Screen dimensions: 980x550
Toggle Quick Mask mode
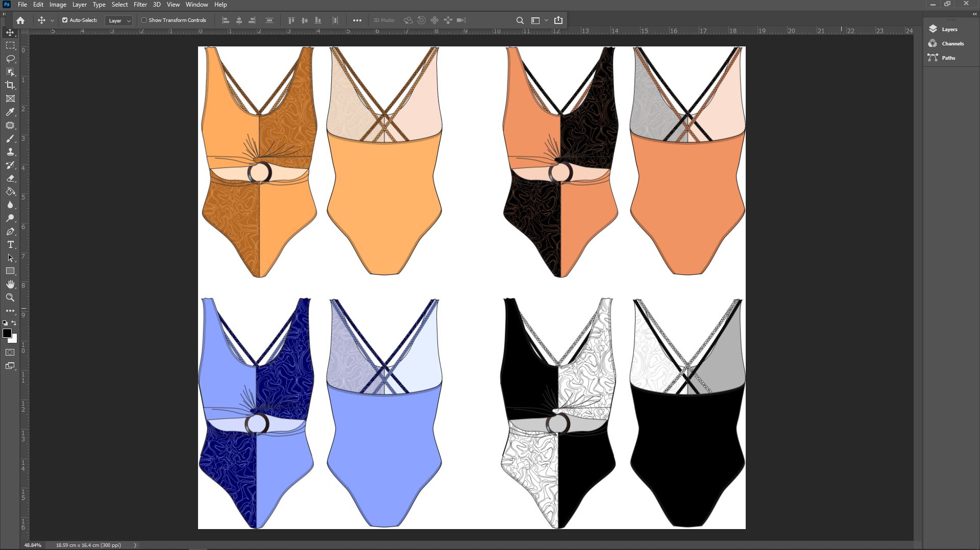[10, 353]
